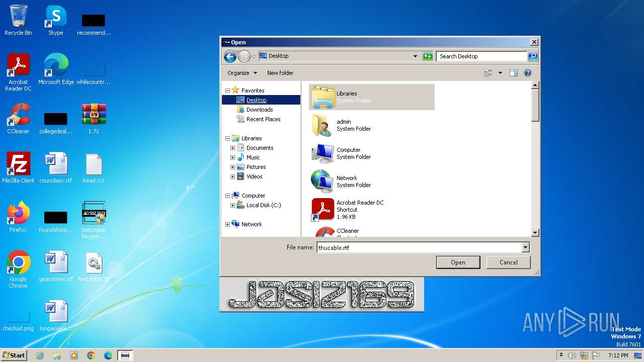Open Google Chrome desktop shortcut

click(x=18, y=269)
